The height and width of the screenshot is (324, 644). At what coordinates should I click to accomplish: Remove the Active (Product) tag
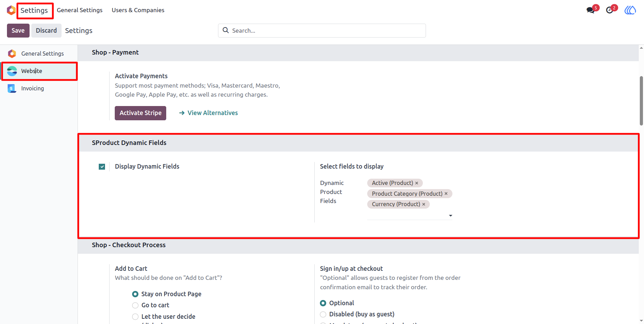tap(417, 183)
